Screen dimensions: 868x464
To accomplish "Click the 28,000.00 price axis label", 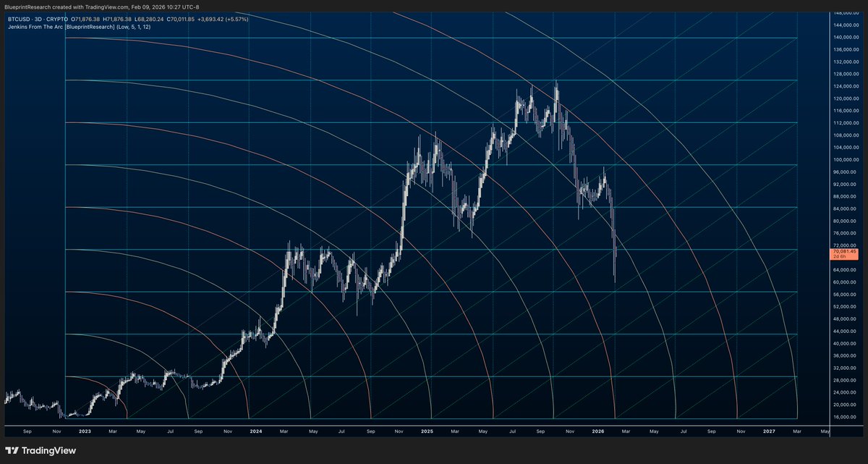I will tap(844, 380).
